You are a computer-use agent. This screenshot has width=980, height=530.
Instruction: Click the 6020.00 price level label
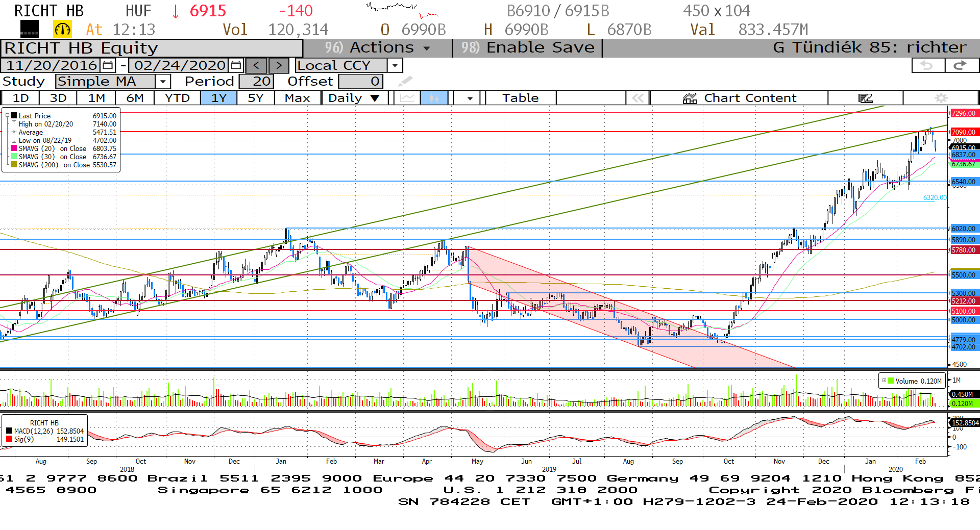pos(964,229)
